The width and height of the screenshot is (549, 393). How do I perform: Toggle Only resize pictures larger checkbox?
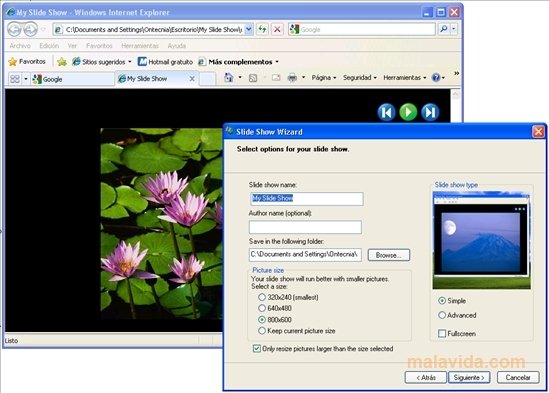coord(257,349)
